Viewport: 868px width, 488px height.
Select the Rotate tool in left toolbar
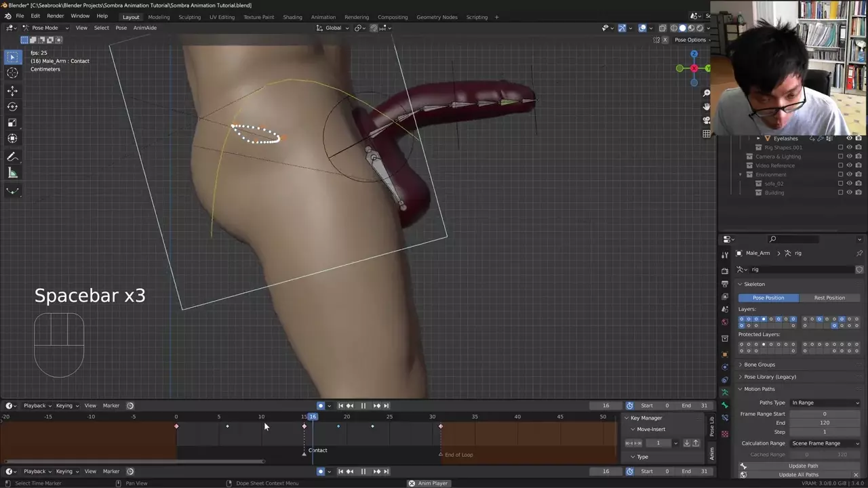tap(12, 106)
